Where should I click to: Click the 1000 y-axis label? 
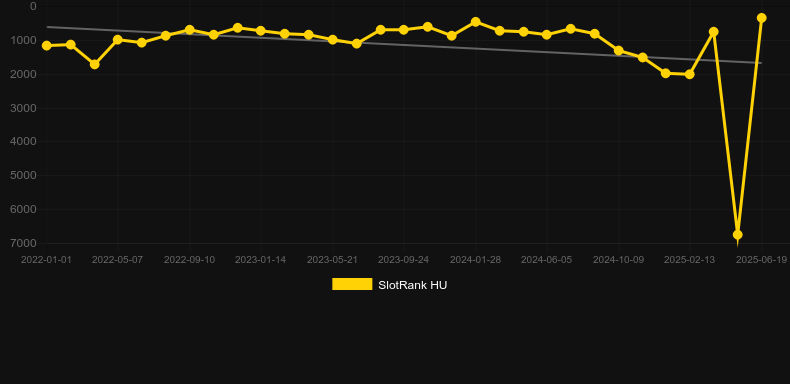[24, 40]
